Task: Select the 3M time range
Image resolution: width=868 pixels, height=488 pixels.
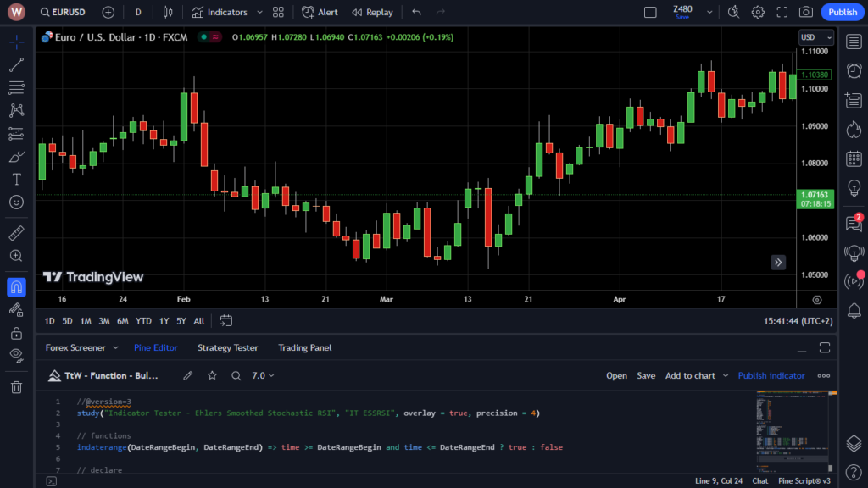Action: click(104, 321)
